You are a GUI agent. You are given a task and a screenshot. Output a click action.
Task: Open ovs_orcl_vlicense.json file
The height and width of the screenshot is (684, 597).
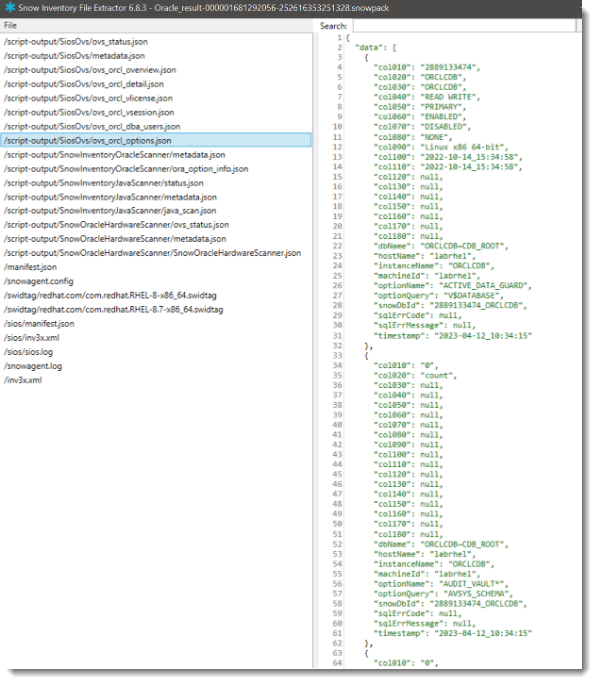coord(89,99)
